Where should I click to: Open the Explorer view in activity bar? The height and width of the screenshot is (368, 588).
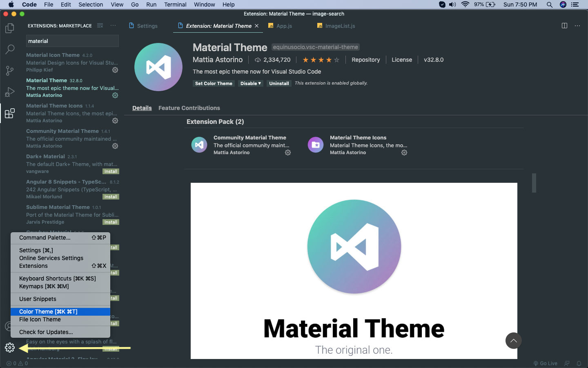tap(9, 28)
